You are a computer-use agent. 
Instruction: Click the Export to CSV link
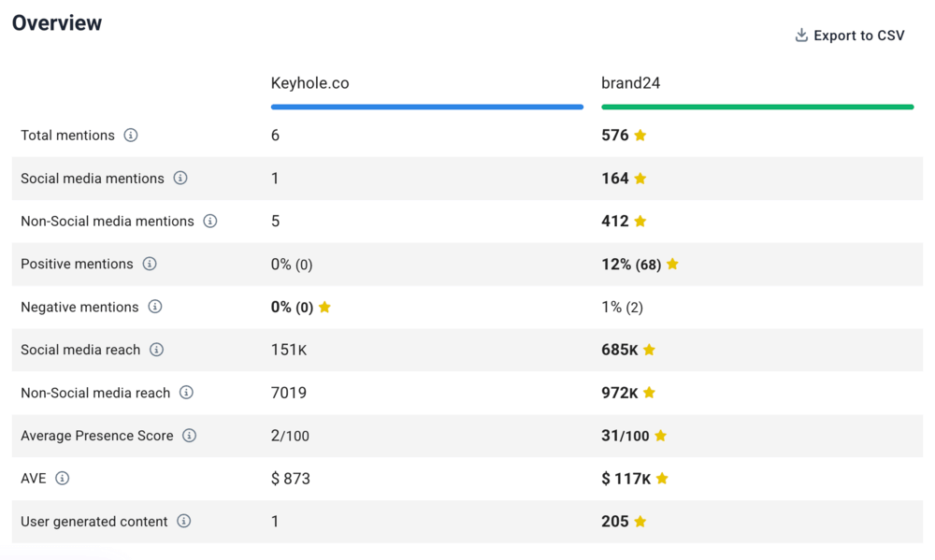click(x=860, y=35)
